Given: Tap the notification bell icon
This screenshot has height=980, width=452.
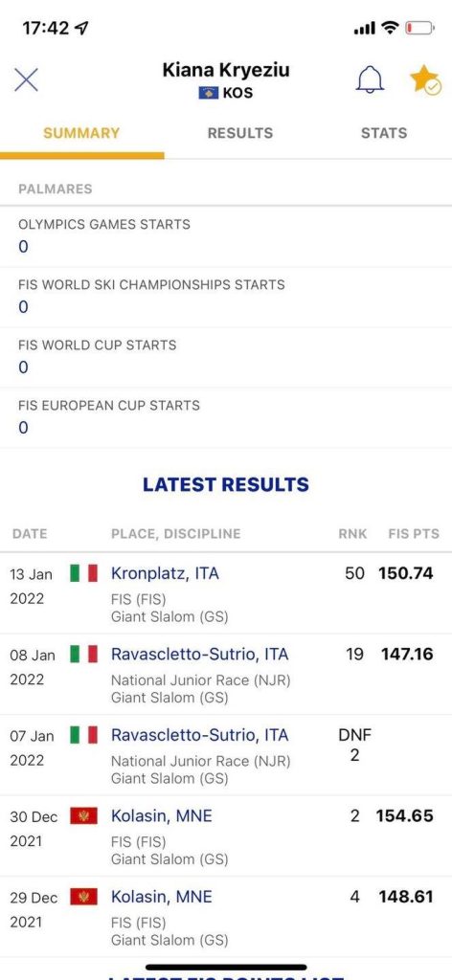Looking at the screenshot, I should tap(370, 79).
